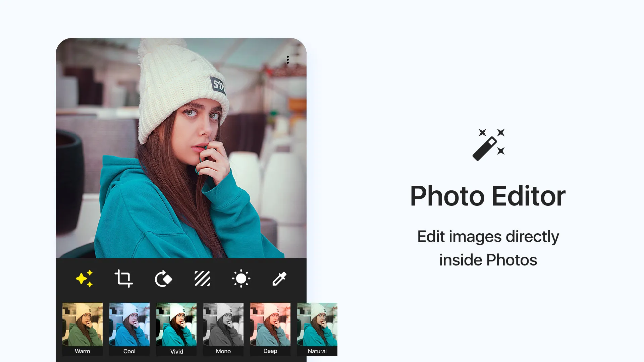The image size is (644, 362).
Task: Open the brightness sun adjustment
Action: pyautogui.click(x=241, y=278)
